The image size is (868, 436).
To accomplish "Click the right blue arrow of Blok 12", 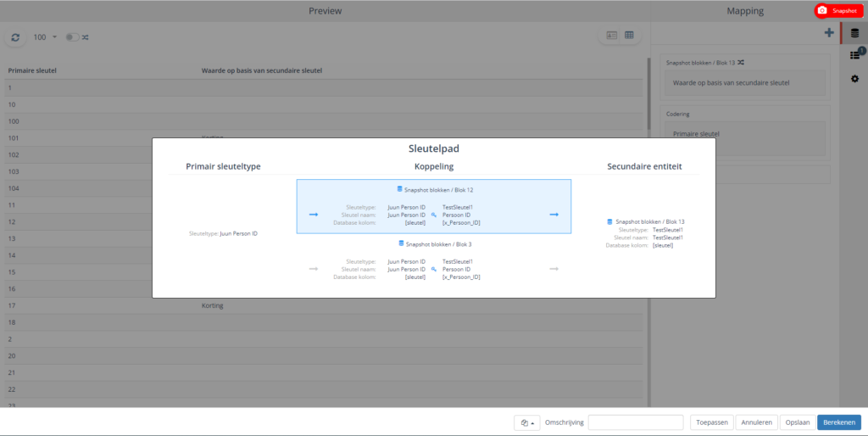I will 554,215.
